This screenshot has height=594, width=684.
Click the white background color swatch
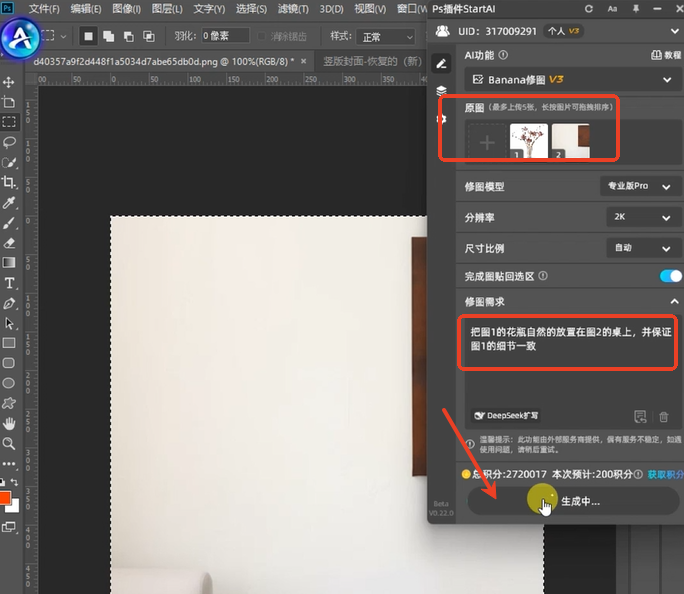click(14, 507)
